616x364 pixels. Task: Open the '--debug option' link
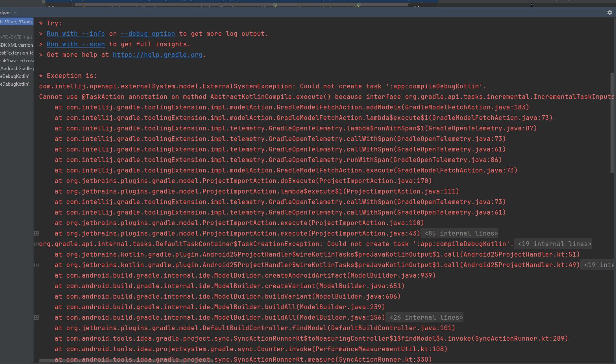tap(148, 34)
